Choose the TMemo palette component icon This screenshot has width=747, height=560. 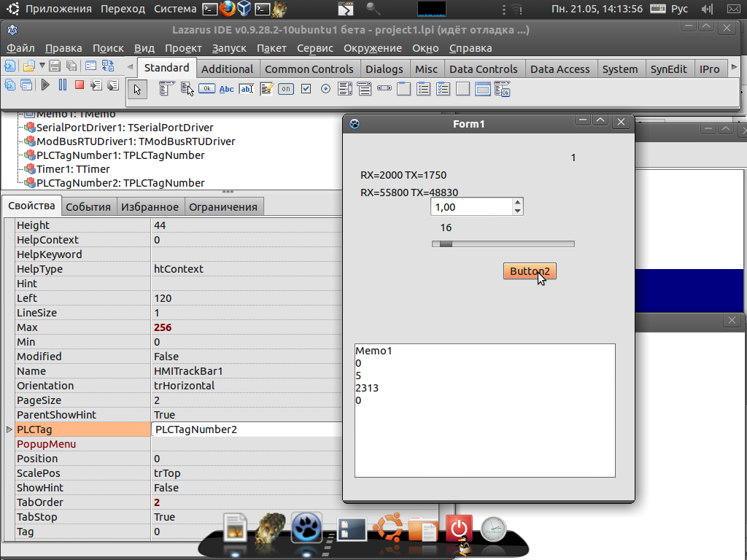point(266,89)
